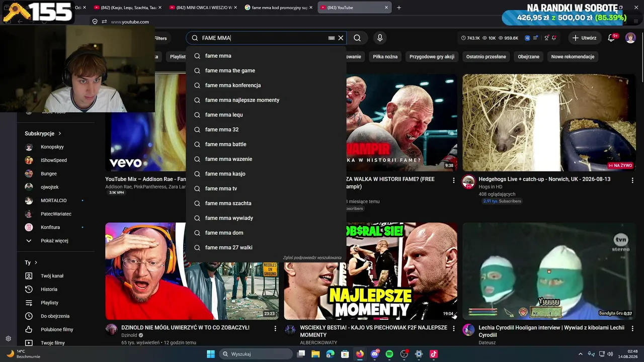Viewport: 644px width, 362px height.
Task: Select the suggestion 'fame mma battle'
Action: tap(266, 144)
